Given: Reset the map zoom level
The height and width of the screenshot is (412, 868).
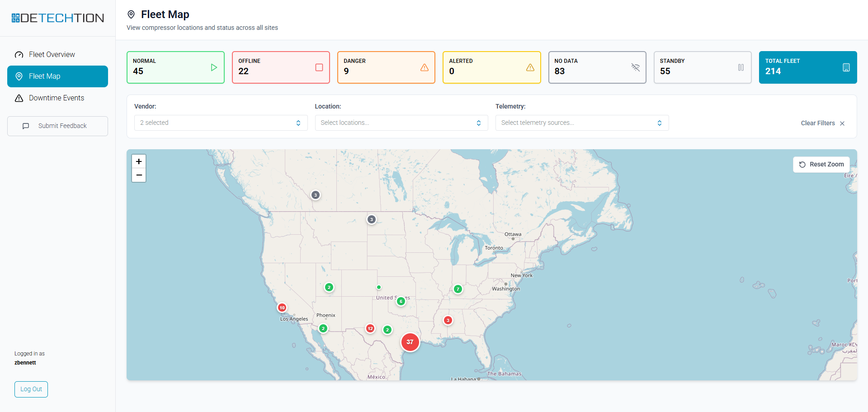Looking at the screenshot, I should 821,165.
